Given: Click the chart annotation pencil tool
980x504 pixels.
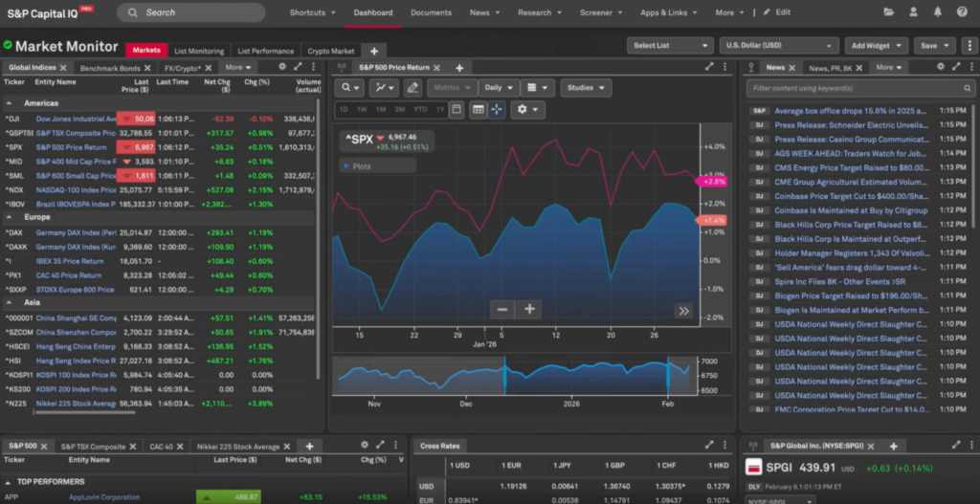Looking at the screenshot, I should [412, 88].
